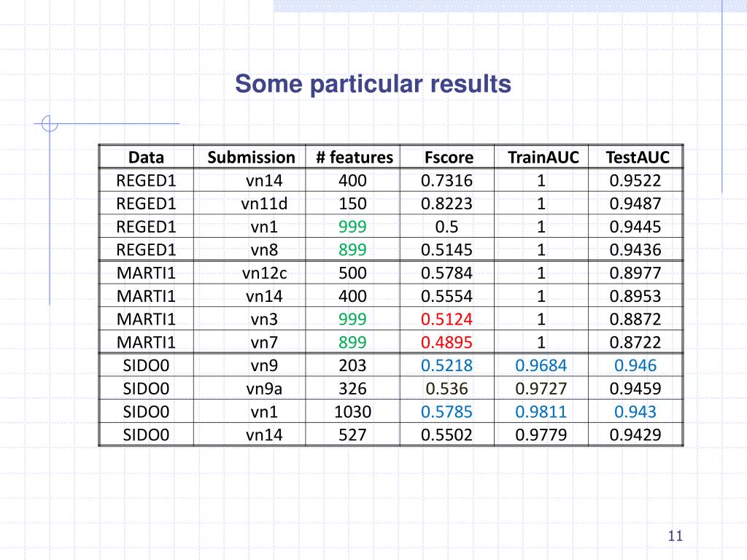Select TestAUC value 0.9459
This screenshot has width=747, height=560.
pyautogui.click(x=635, y=389)
